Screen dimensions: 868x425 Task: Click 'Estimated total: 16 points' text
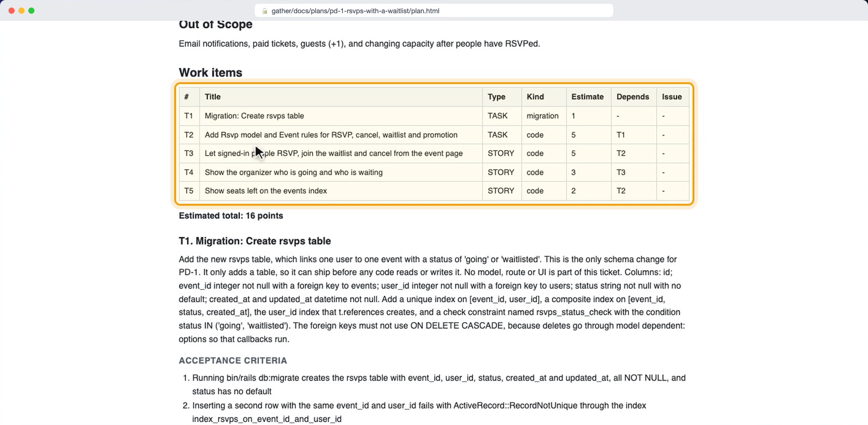pos(231,216)
